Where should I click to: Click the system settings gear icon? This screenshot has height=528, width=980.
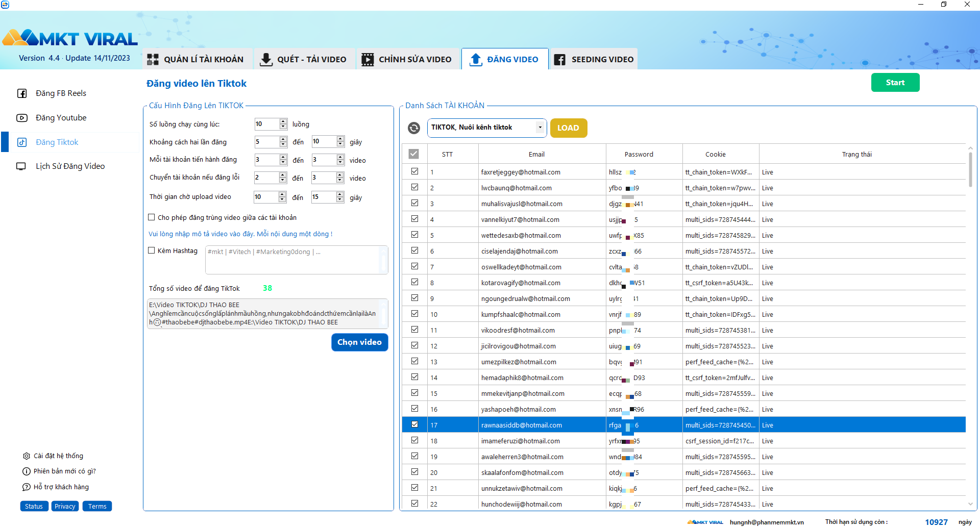click(27, 456)
